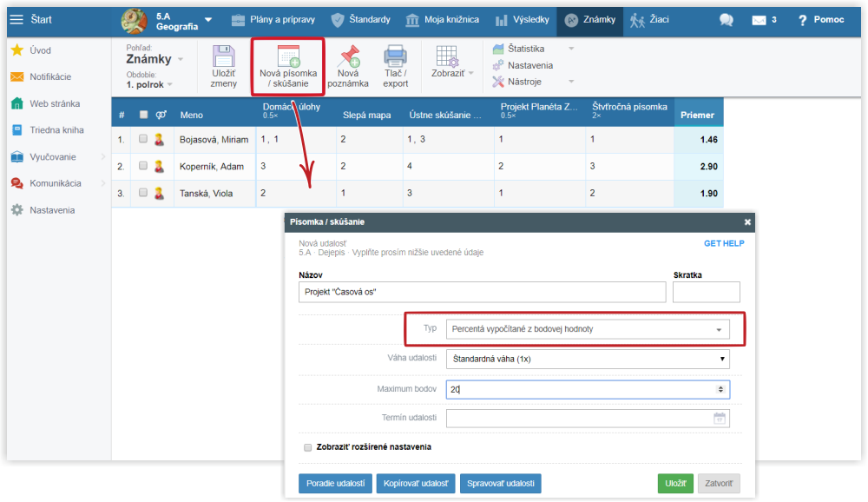Open the chat bubbles icon in top bar
Image resolution: width=868 pixels, height=502 pixels.
pos(727,20)
